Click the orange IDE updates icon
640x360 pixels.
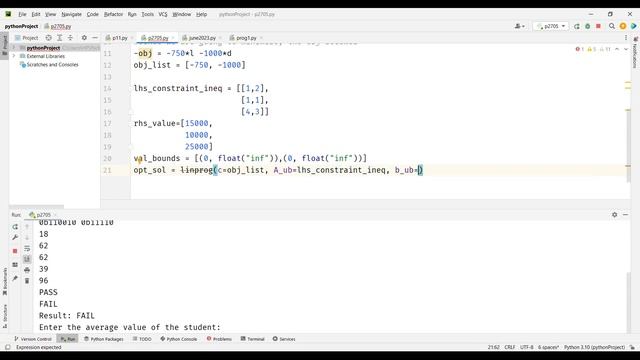point(623,26)
